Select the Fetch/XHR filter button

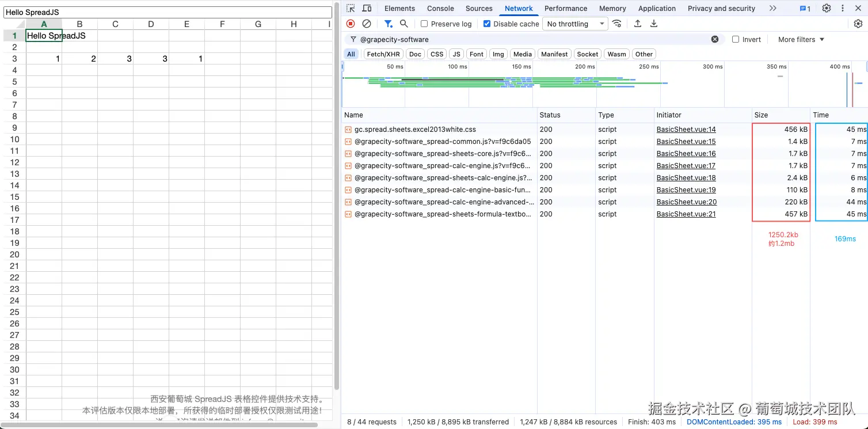[x=383, y=54]
